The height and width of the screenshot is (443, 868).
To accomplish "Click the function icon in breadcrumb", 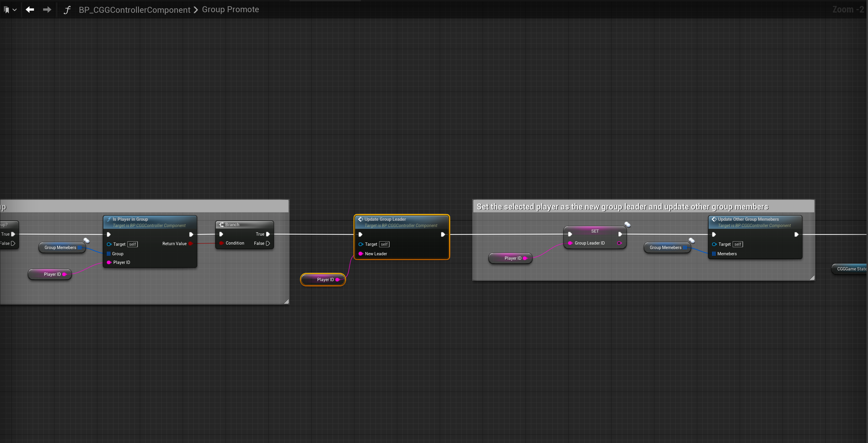I will [67, 10].
